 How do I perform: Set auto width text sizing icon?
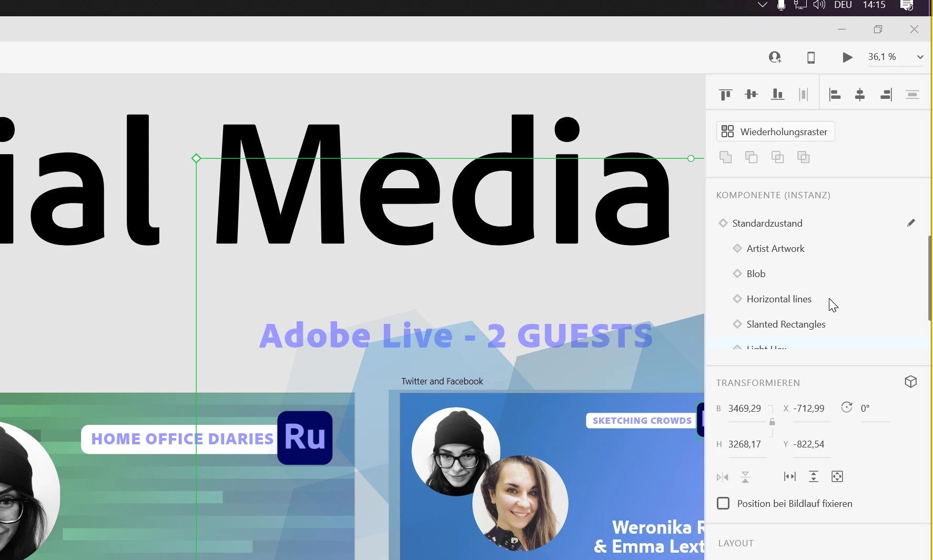coord(790,476)
